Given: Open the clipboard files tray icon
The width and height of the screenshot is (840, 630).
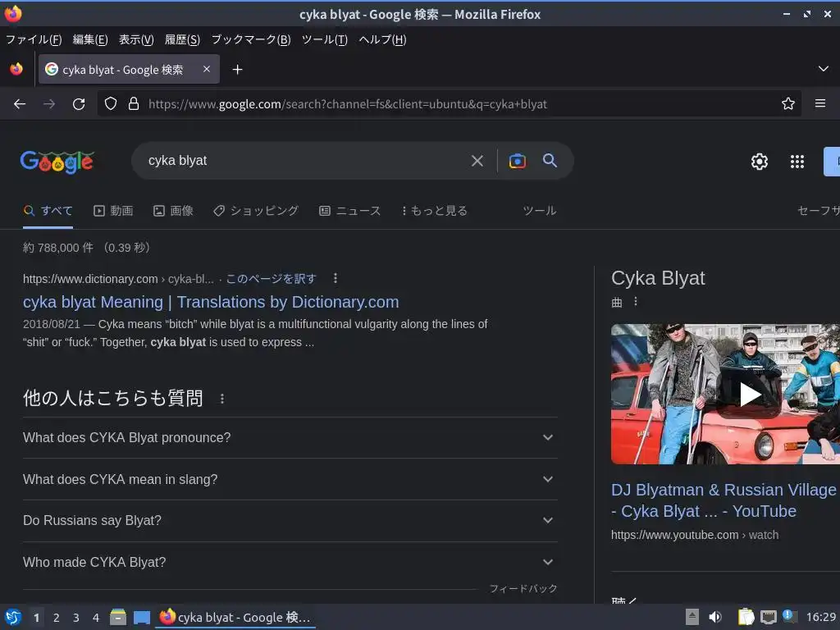Looking at the screenshot, I should click(746, 617).
